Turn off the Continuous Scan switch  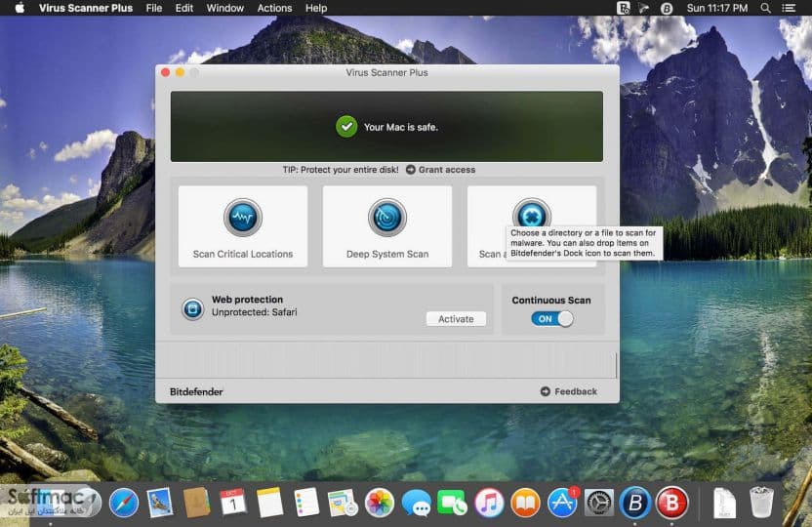[x=552, y=319]
